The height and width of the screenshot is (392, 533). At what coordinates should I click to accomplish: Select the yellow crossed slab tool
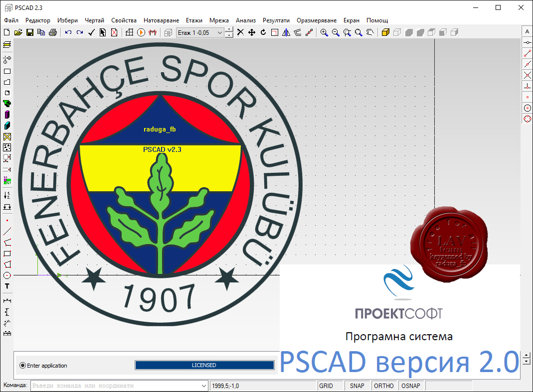click(7, 136)
